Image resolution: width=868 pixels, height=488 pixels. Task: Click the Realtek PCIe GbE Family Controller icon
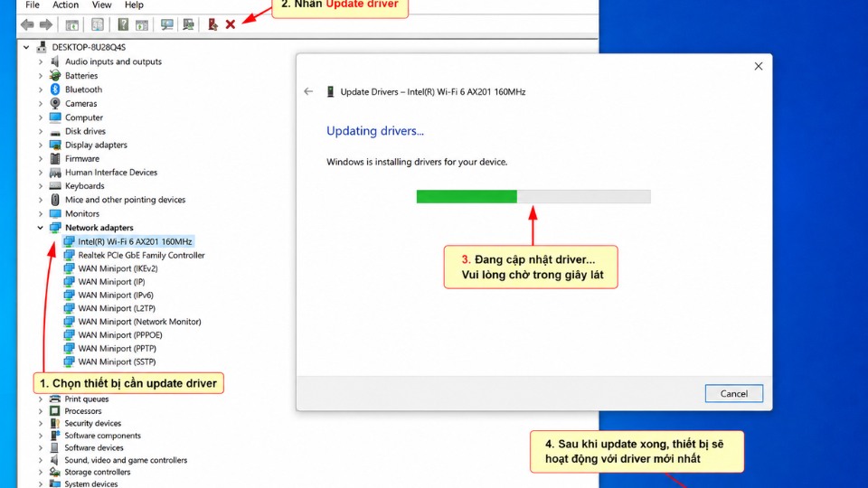[69, 255]
